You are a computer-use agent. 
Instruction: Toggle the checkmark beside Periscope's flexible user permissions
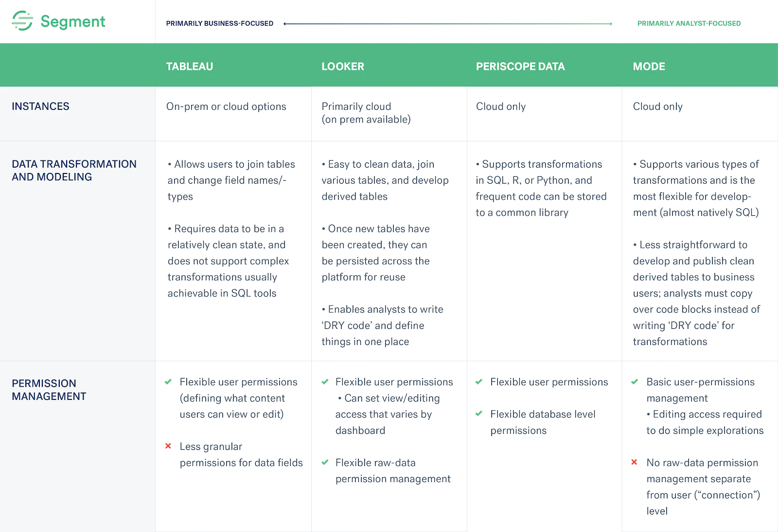click(479, 382)
